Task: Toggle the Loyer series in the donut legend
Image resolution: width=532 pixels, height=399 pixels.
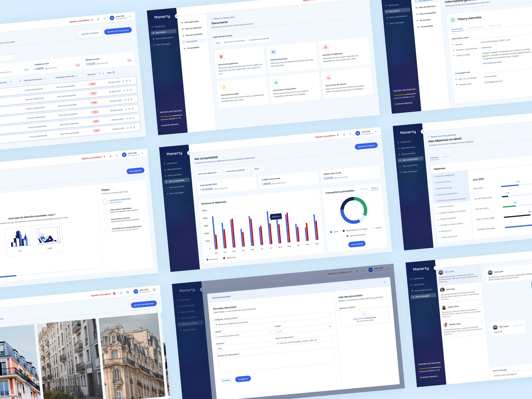Action: pos(334,232)
